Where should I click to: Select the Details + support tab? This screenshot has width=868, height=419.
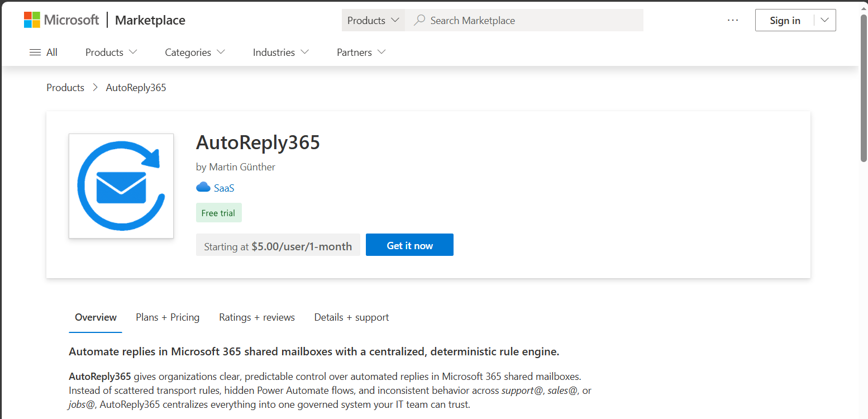pyautogui.click(x=351, y=317)
